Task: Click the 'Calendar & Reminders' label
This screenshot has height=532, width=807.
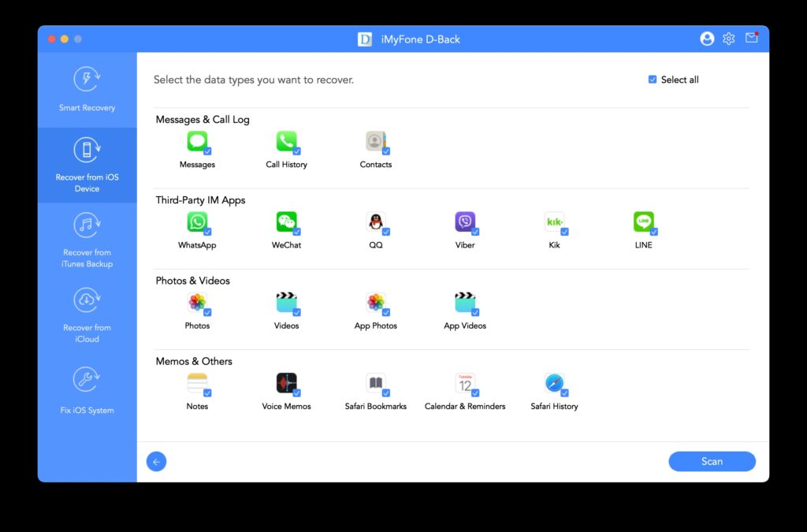Action: (x=465, y=407)
